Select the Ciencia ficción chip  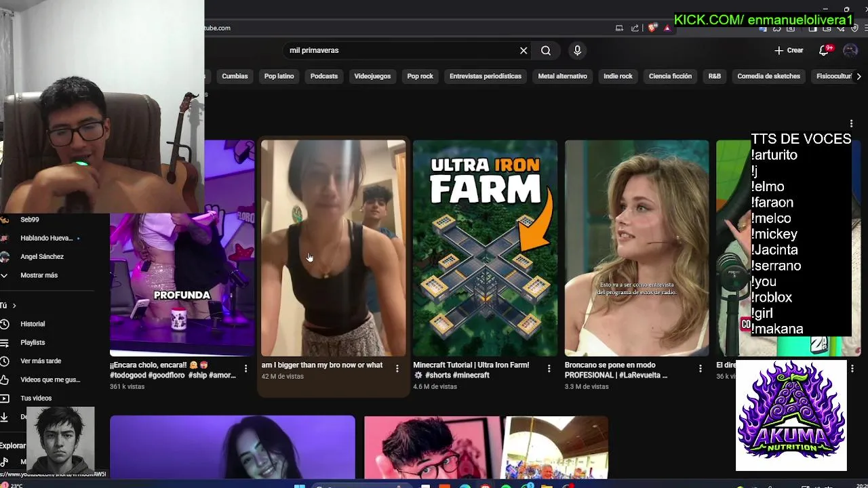(670, 76)
